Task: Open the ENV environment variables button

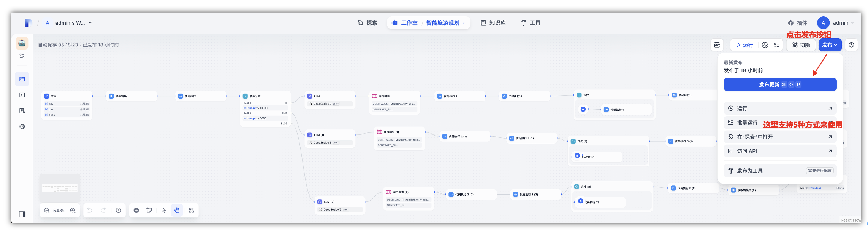Action: tap(717, 45)
